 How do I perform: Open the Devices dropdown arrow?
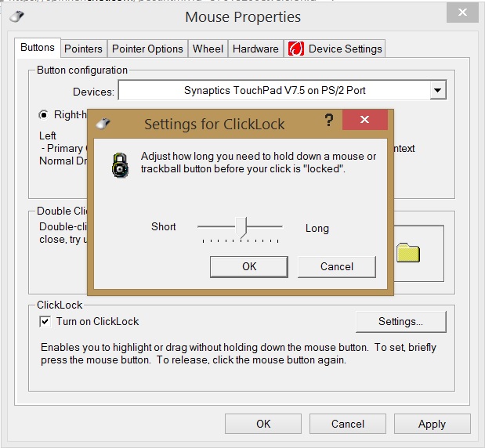(438, 90)
